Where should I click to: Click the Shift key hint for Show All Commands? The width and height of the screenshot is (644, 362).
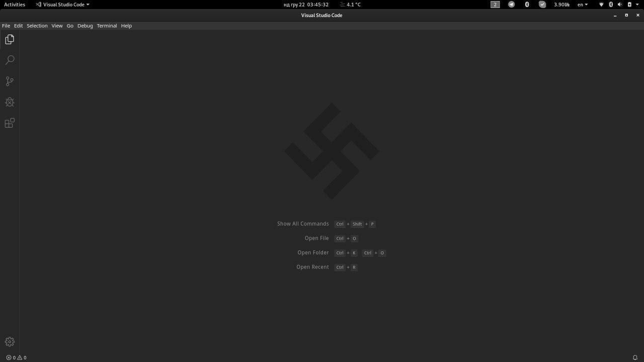point(357,224)
